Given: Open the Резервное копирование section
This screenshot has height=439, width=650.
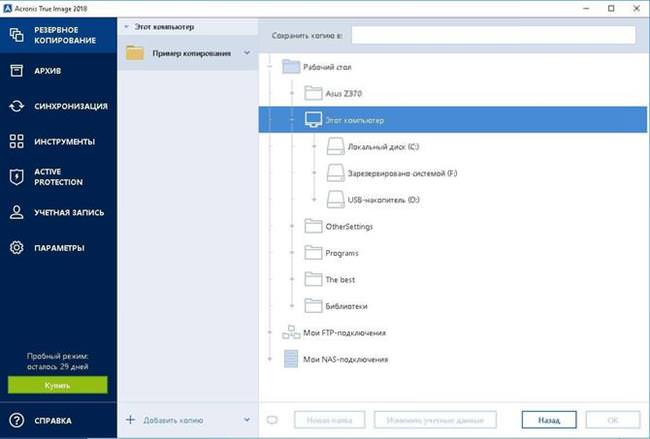Looking at the screenshot, I should 58,35.
